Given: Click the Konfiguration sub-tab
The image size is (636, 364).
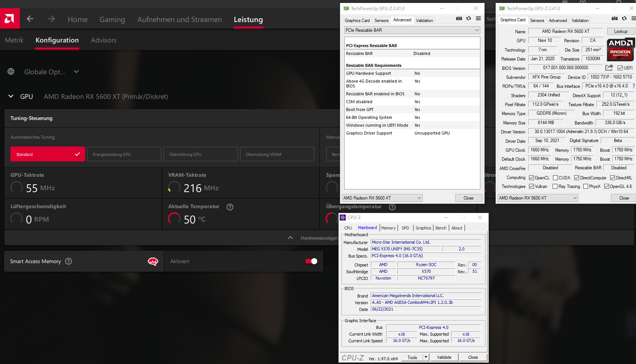Looking at the screenshot, I should 57,40.
